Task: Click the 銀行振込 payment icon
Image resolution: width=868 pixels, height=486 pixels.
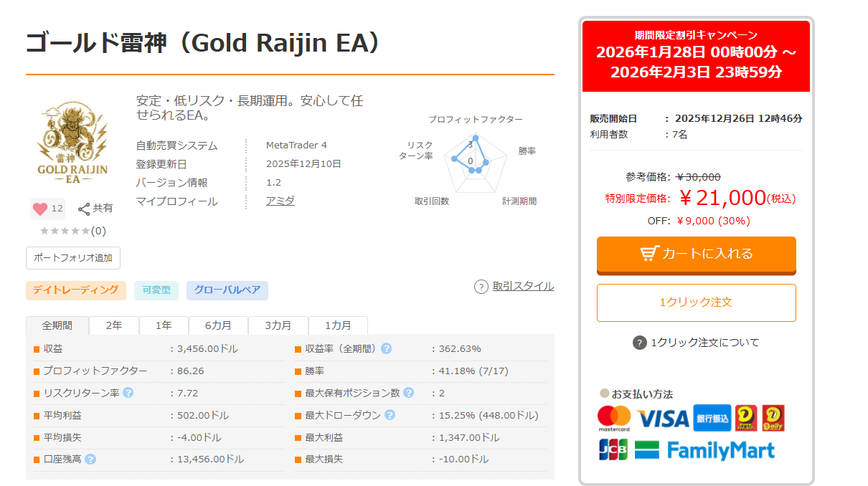Action: (x=712, y=418)
